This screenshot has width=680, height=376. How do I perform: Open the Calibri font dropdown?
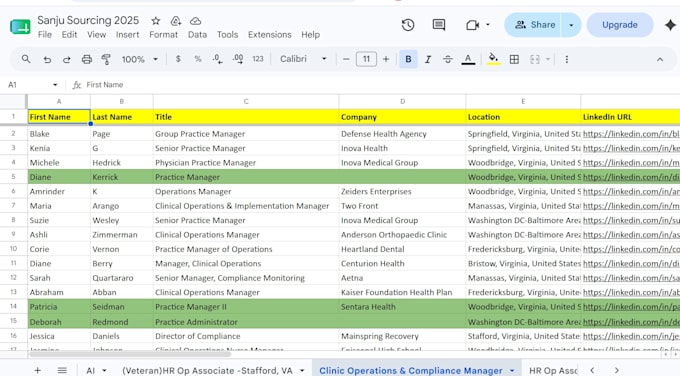[303, 59]
